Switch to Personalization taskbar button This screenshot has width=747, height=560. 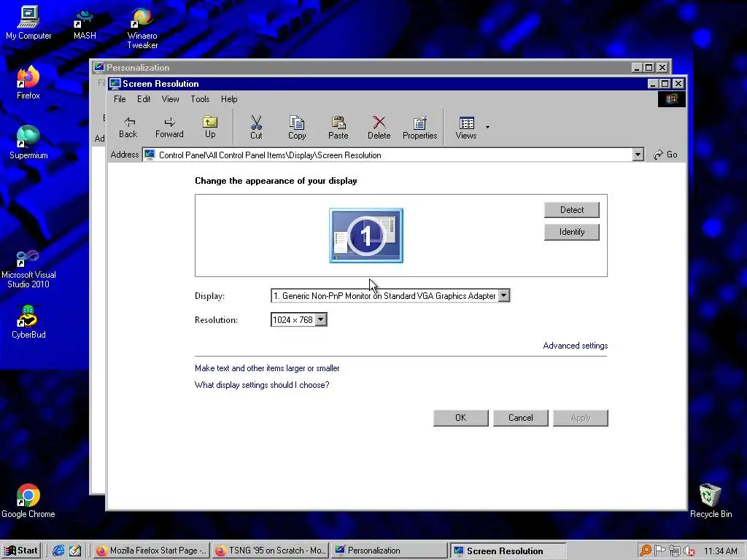[390, 551]
